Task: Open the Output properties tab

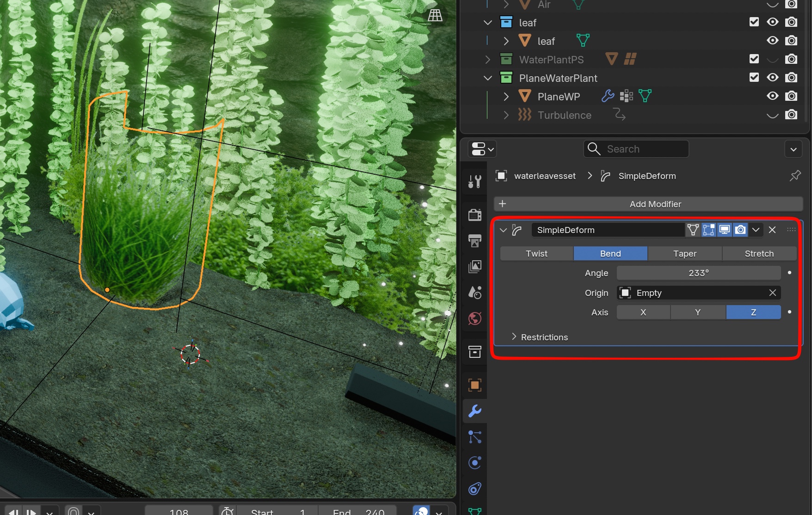Action: (x=474, y=240)
